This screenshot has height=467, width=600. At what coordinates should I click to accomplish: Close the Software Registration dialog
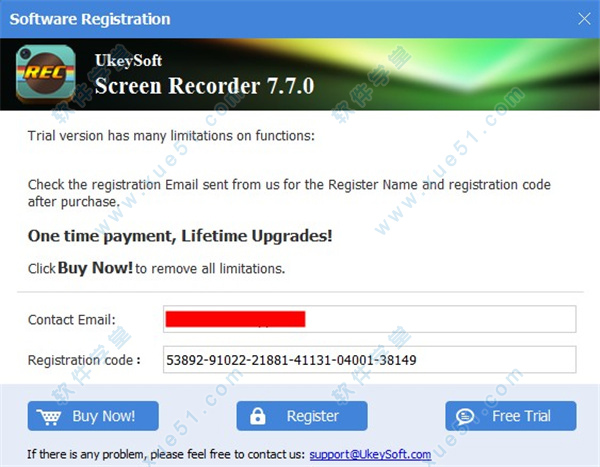point(584,18)
